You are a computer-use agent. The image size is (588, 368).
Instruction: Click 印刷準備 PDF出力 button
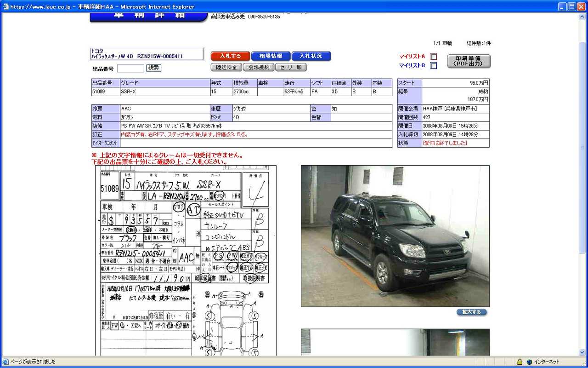[469, 61]
